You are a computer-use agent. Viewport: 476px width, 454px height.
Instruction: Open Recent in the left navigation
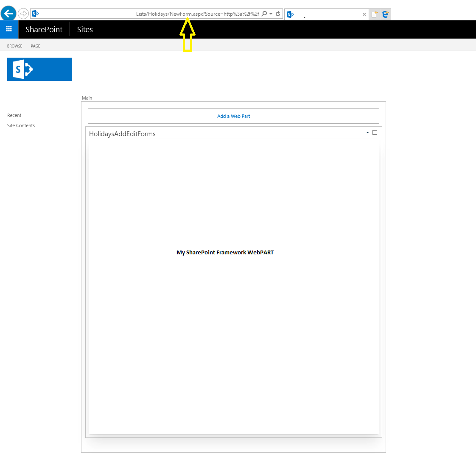tap(14, 115)
